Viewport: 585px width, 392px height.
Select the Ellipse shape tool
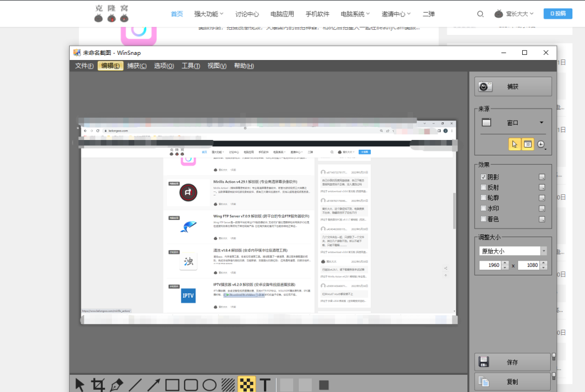[x=210, y=385]
